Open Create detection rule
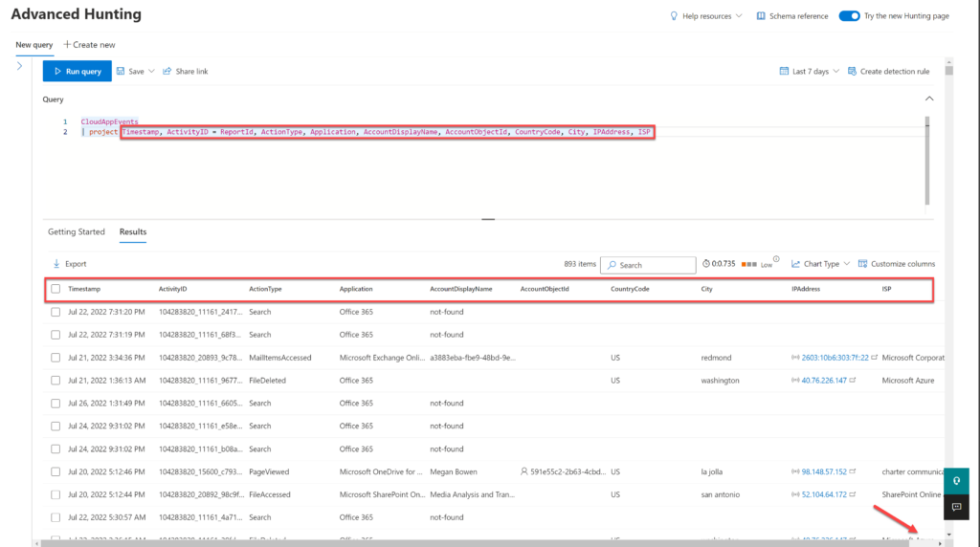980x547 pixels. pyautogui.click(x=889, y=71)
